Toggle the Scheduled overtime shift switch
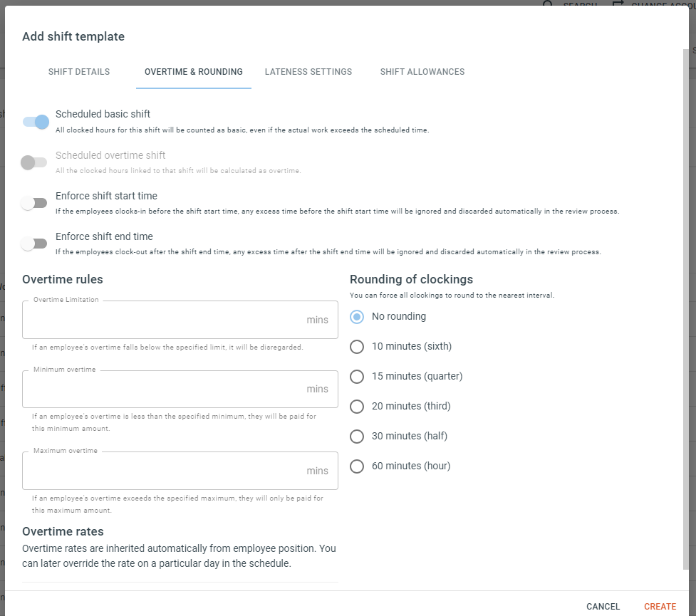 pyautogui.click(x=33, y=162)
